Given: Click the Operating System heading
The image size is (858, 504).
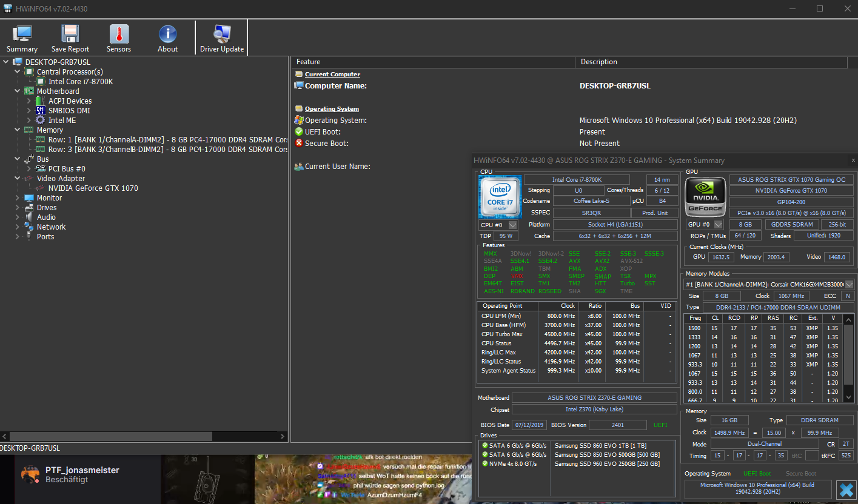Looking at the screenshot, I should pos(332,109).
